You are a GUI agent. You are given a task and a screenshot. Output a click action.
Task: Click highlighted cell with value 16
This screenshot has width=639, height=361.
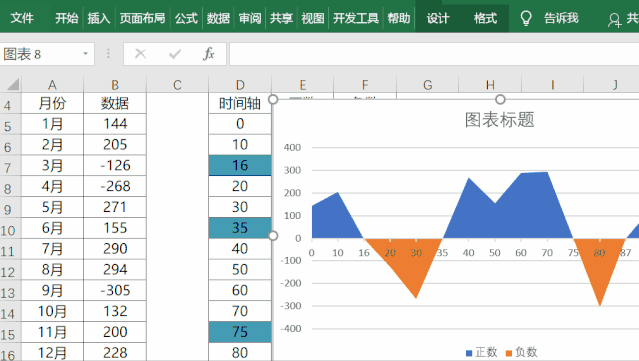(240, 165)
